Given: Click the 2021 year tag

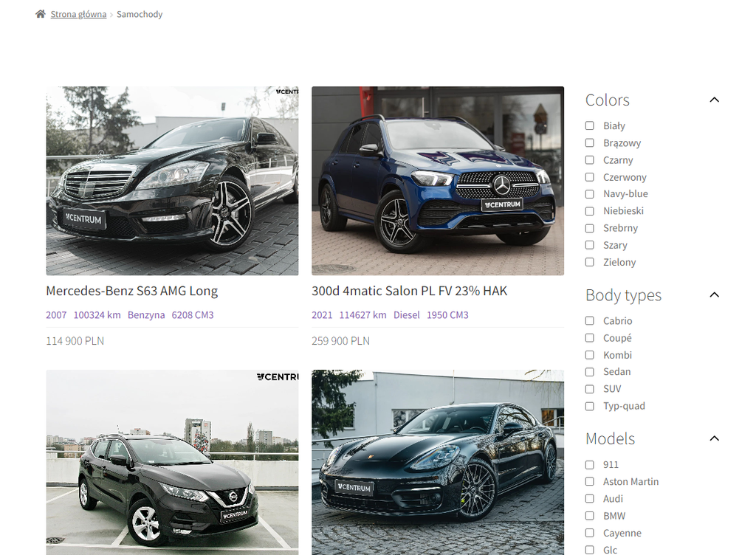Looking at the screenshot, I should tap(322, 315).
